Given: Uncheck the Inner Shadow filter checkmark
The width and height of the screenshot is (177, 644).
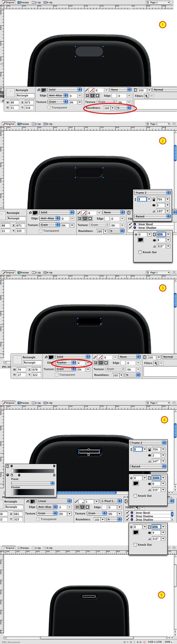Looking at the screenshot, I should (x=130, y=228).
